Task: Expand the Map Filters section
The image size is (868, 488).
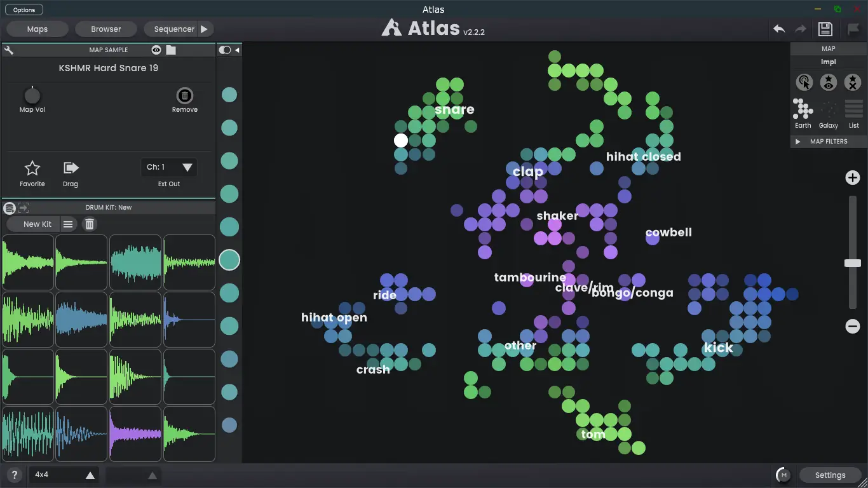Action: click(x=828, y=141)
